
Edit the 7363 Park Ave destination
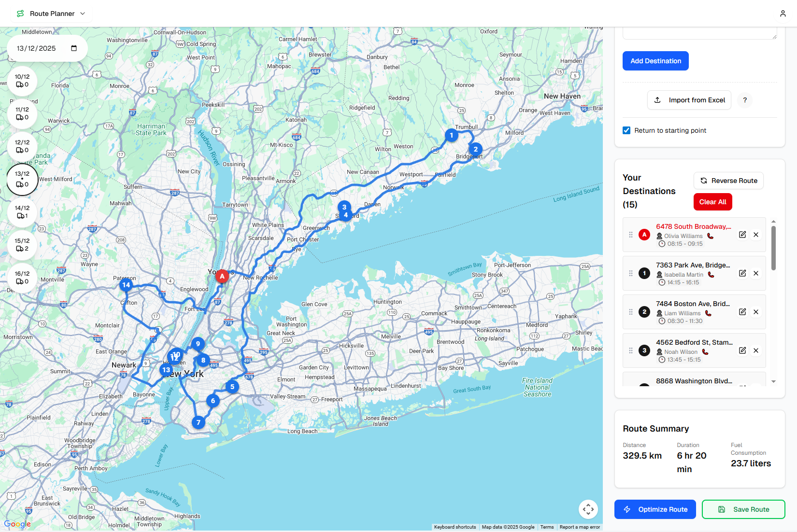tap(742, 273)
